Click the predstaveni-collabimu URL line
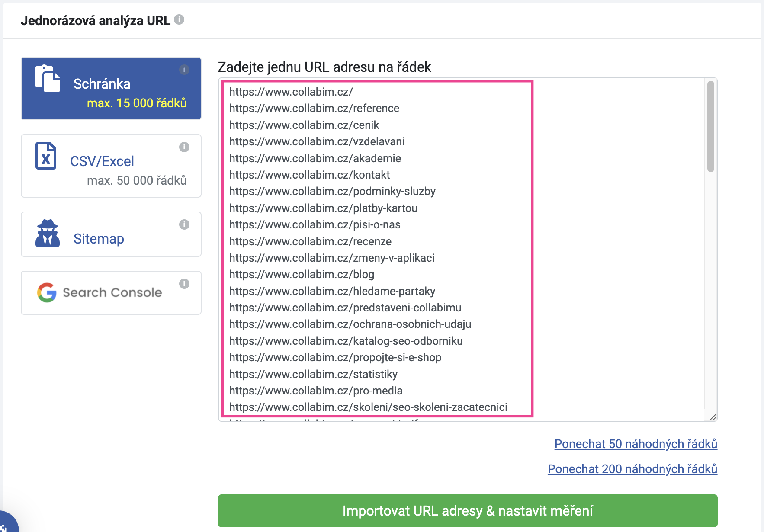The width and height of the screenshot is (764, 532). (x=345, y=308)
